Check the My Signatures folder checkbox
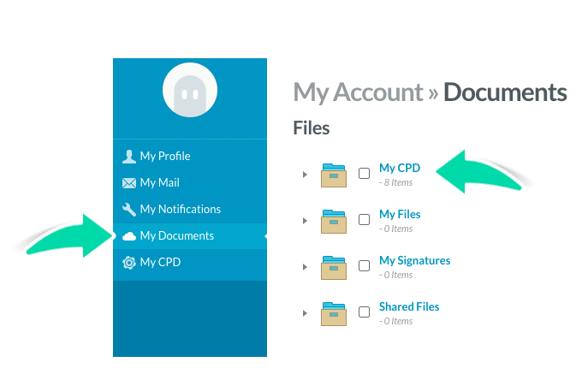588x380 pixels. [364, 265]
